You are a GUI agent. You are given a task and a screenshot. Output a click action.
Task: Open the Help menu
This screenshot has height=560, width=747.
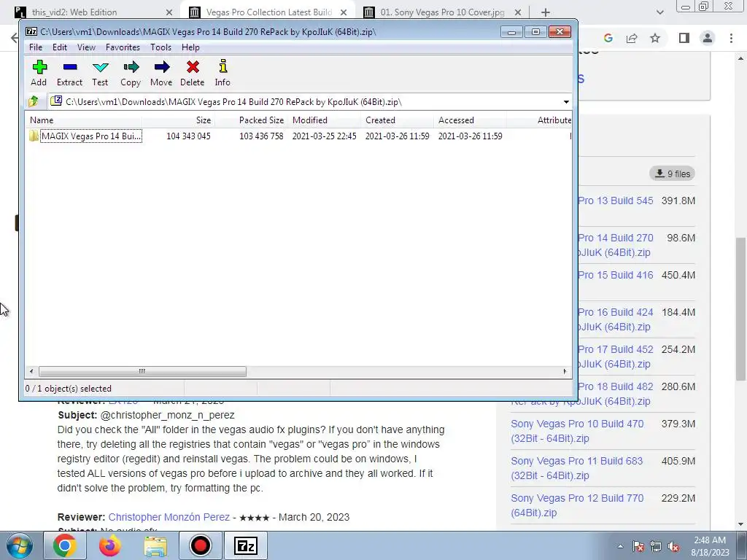pyautogui.click(x=190, y=47)
